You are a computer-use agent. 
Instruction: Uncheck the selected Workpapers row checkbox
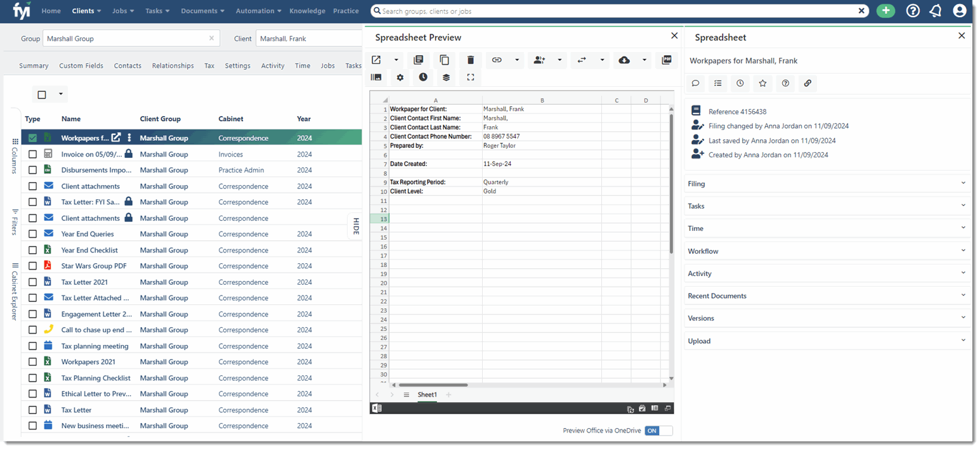point(32,138)
